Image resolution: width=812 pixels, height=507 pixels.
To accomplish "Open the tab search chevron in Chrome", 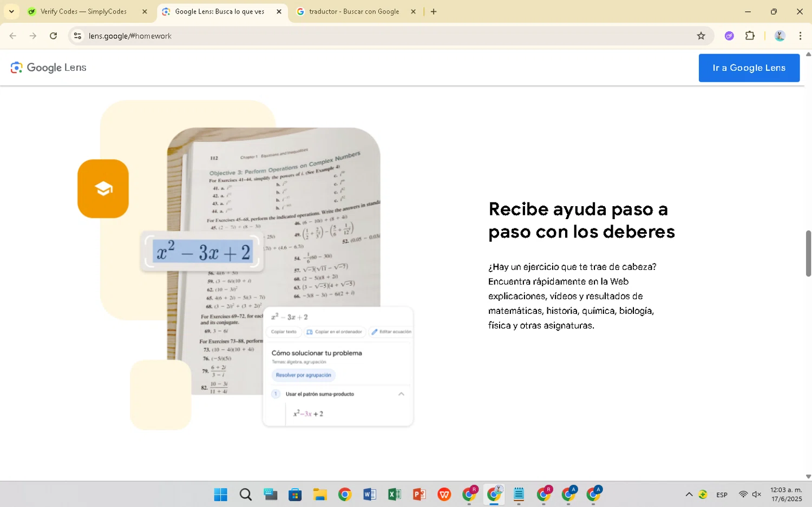I will pos(11,11).
